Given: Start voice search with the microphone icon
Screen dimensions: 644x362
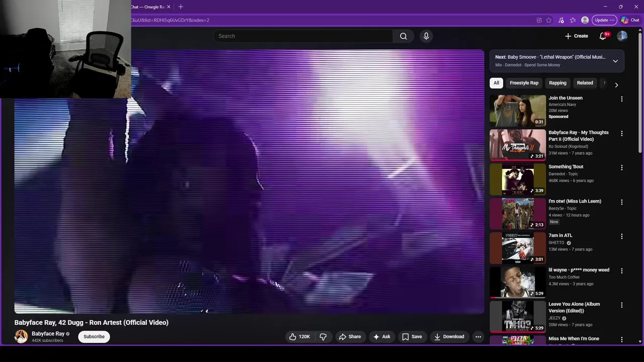Looking at the screenshot, I should coord(426,36).
